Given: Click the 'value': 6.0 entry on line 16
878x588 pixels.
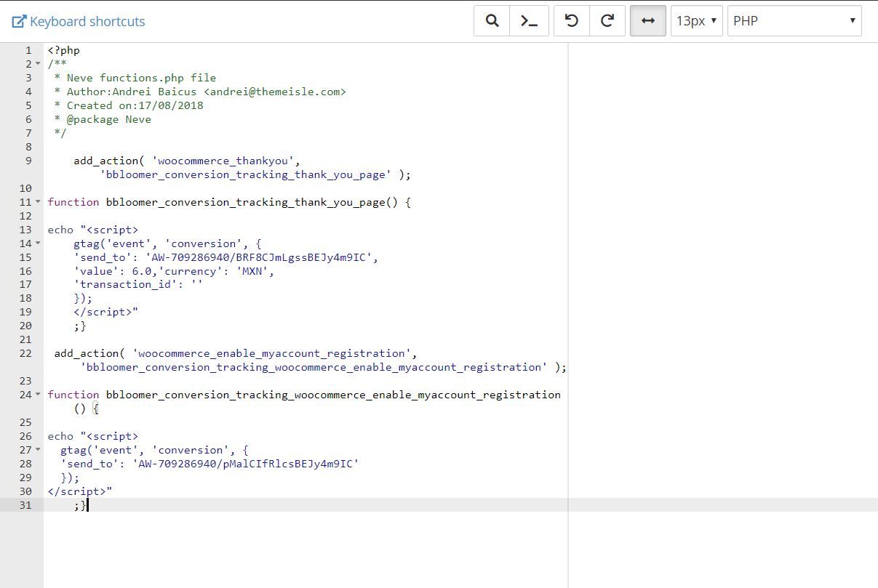Looking at the screenshot, I should [113, 271].
